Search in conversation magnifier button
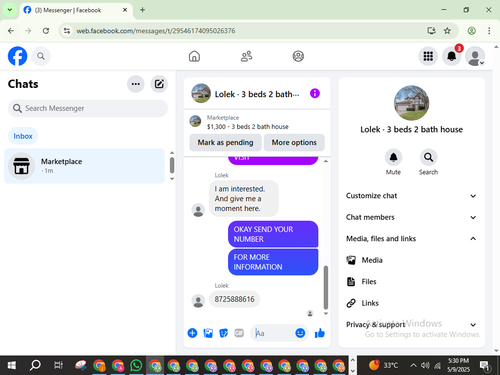 click(x=428, y=157)
